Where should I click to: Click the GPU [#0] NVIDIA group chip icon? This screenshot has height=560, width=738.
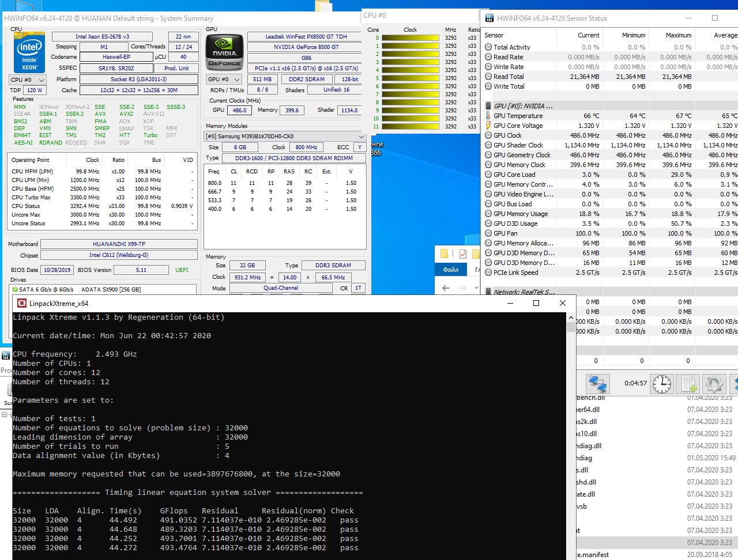tap(488, 106)
